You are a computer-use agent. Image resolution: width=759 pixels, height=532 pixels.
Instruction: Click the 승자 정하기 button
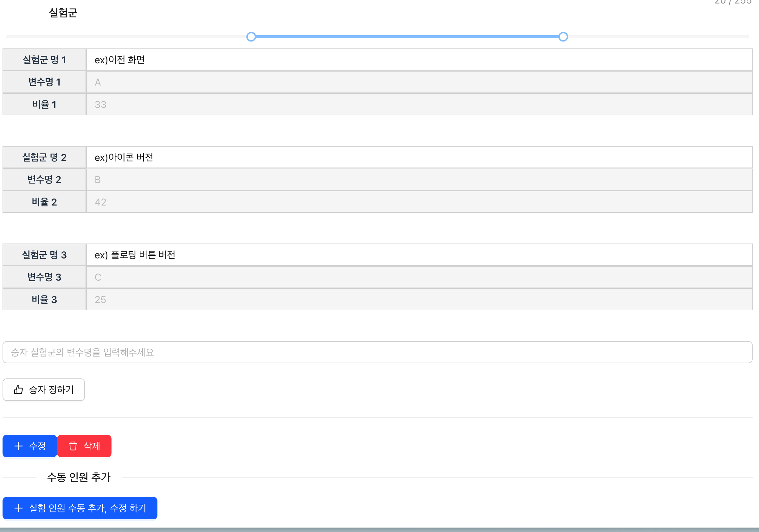tap(44, 390)
